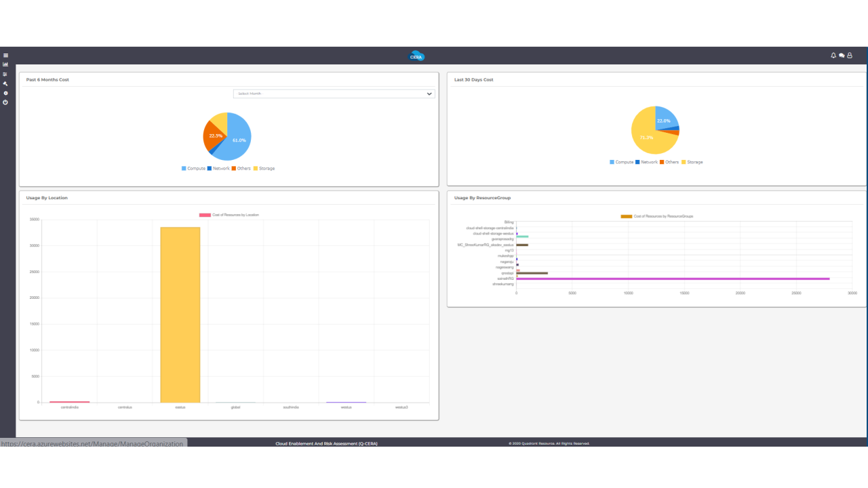Screen dimensions: 868x488
Task: Click the power logout sidebar icon
Action: click(5, 102)
